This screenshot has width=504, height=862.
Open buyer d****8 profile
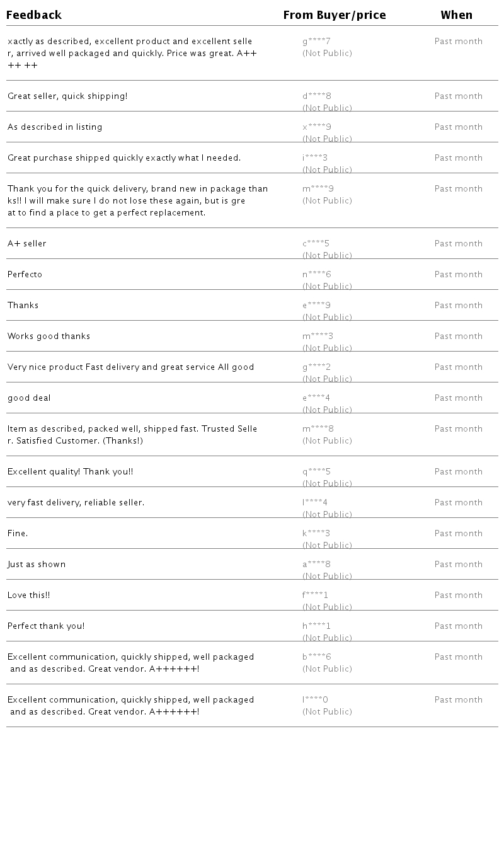pyautogui.click(x=316, y=96)
